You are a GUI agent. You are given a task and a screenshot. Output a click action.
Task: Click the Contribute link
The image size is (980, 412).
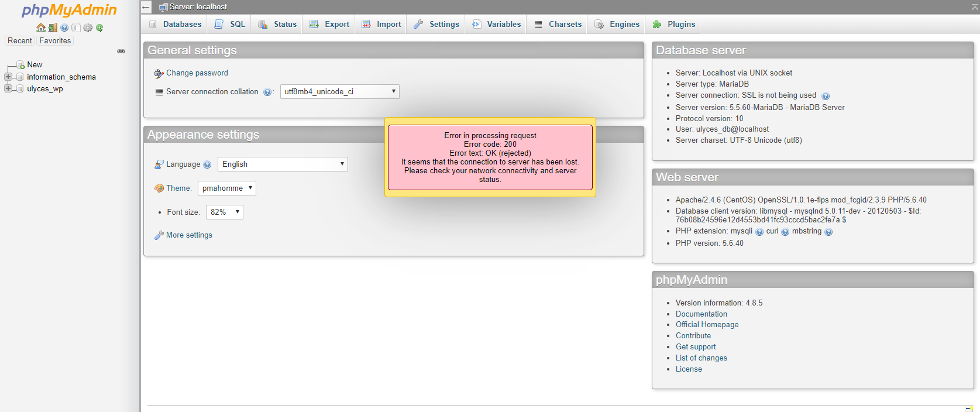tap(693, 336)
